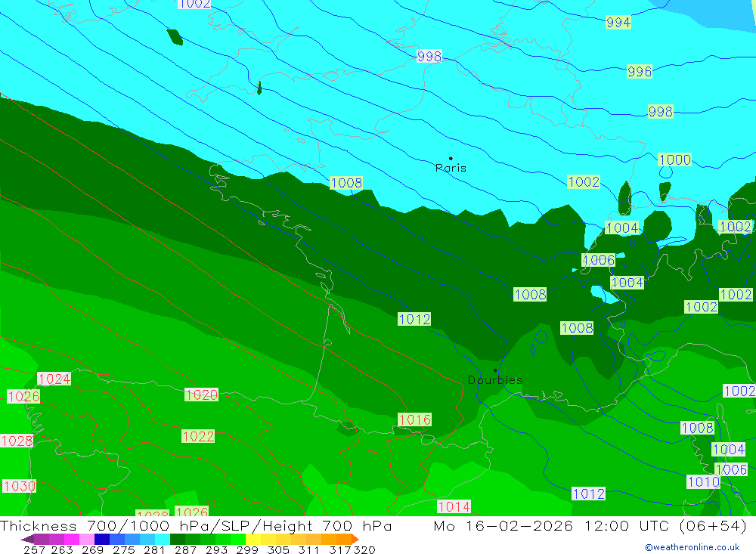Click the 257 legend value
Viewport: 756px width, 554px height.
click(x=34, y=549)
